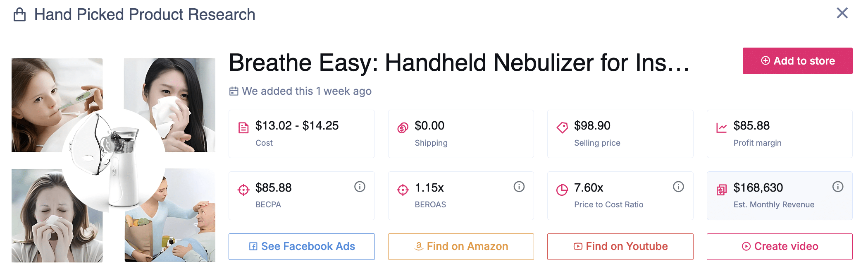Click the shopping bag icon in header
Screen dimensions: 868x269
click(19, 15)
